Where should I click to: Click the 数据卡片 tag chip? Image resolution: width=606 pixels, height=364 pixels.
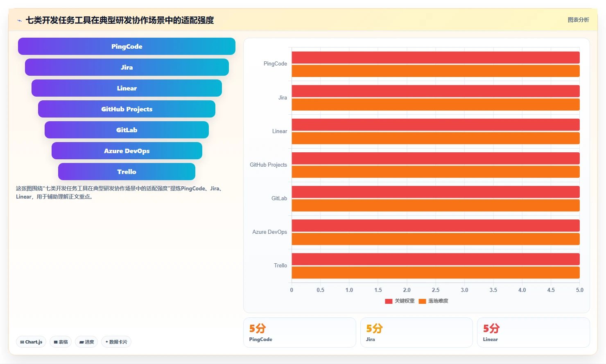[x=116, y=342]
